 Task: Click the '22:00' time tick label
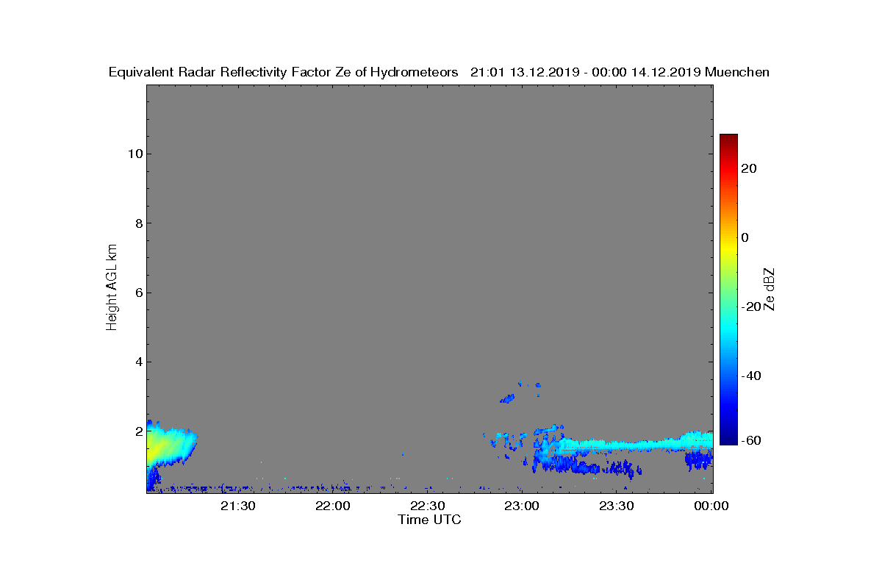coord(333,506)
